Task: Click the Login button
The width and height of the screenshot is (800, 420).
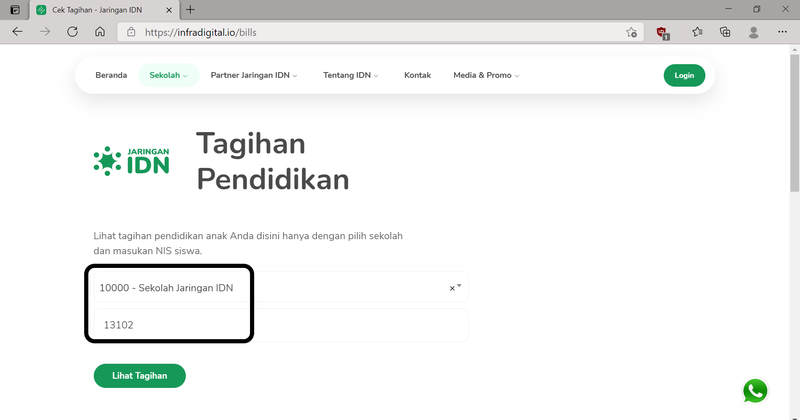Action: pyautogui.click(x=684, y=76)
